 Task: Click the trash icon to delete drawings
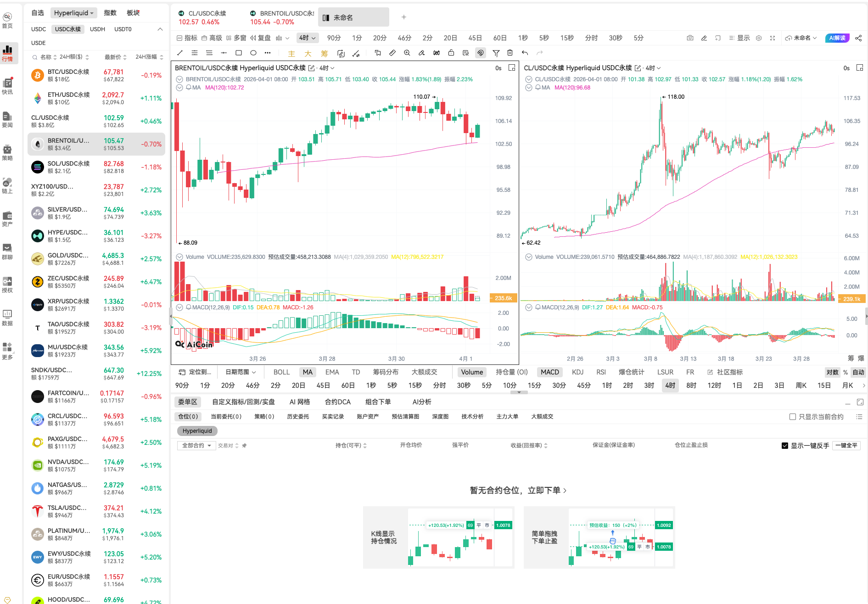click(510, 53)
